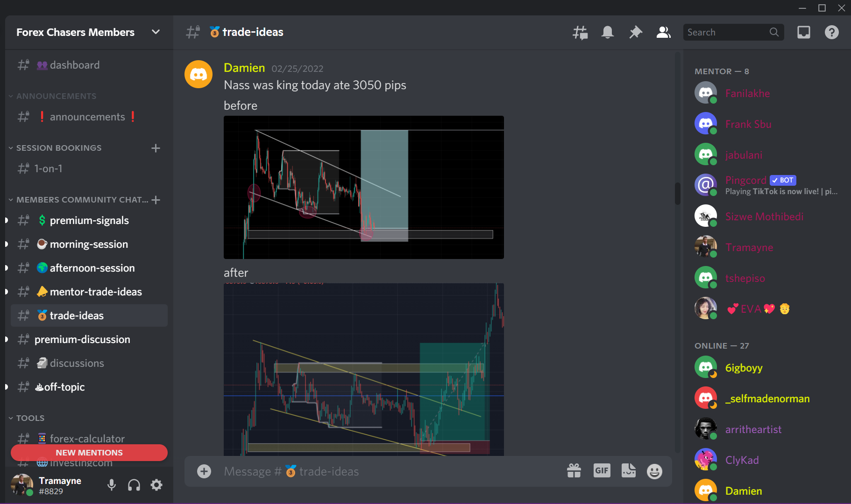
Task: Minimize the Discord window
Action: (802, 8)
